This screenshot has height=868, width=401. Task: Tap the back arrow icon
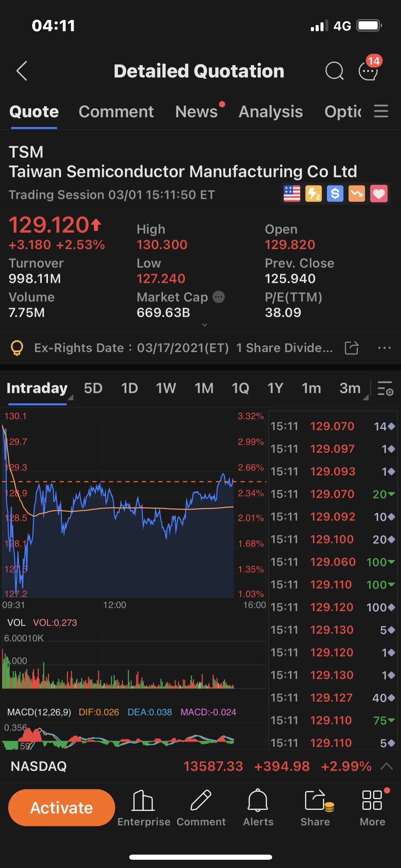coord(22,71)
